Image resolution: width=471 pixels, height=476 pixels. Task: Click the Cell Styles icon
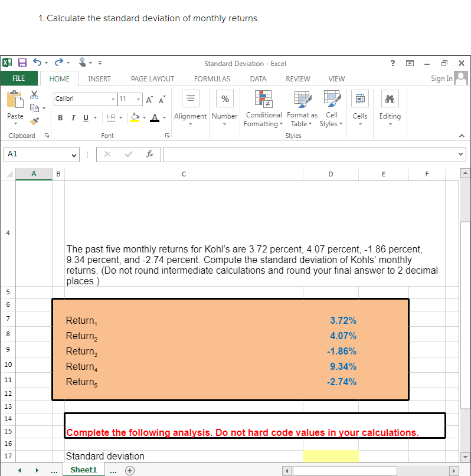332,99
